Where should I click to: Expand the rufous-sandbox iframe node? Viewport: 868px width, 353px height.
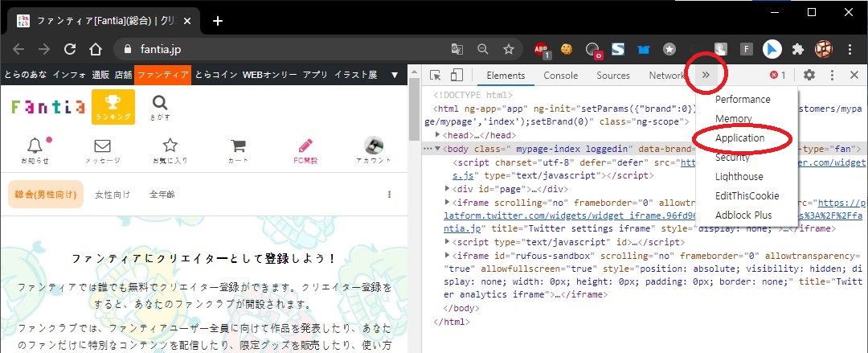tap(448, 256)
